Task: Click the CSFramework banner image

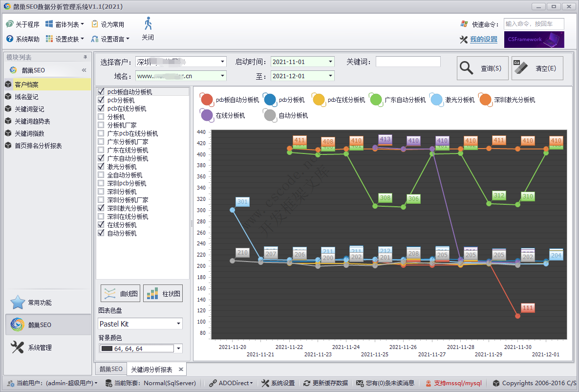Action: pos(534,40)
